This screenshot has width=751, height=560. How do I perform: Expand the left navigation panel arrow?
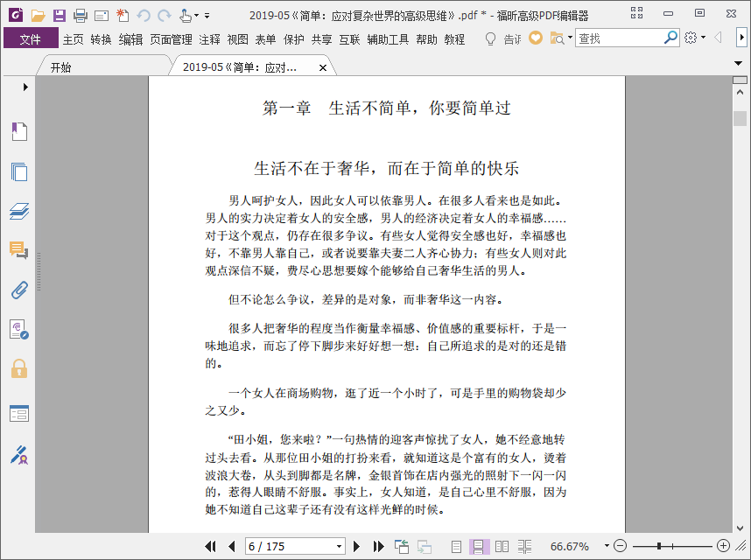pyautogui.click(x=25, y=87)
